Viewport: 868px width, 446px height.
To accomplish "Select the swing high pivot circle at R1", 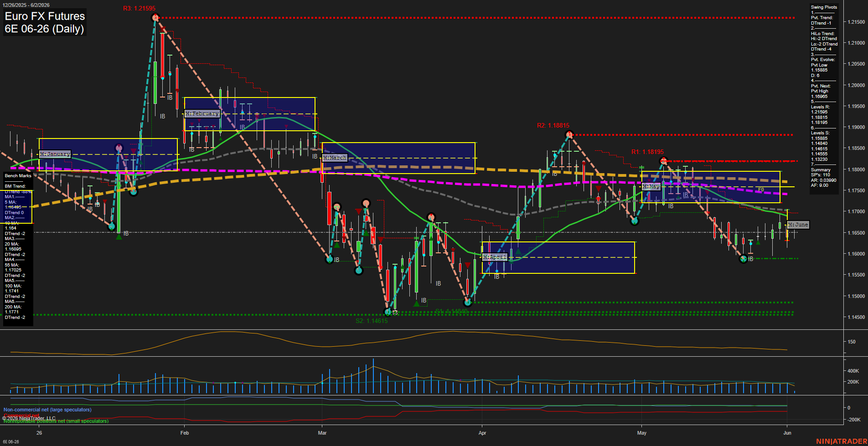I will point(664,161).
